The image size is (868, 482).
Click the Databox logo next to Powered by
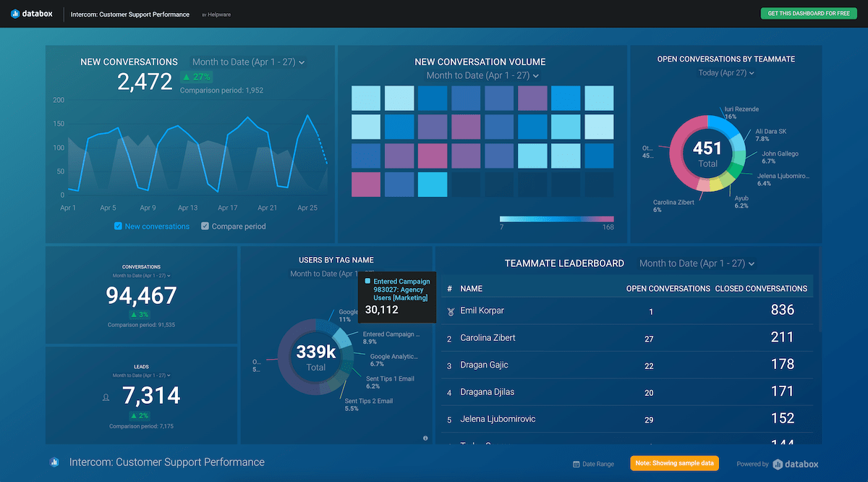point(796,464)
